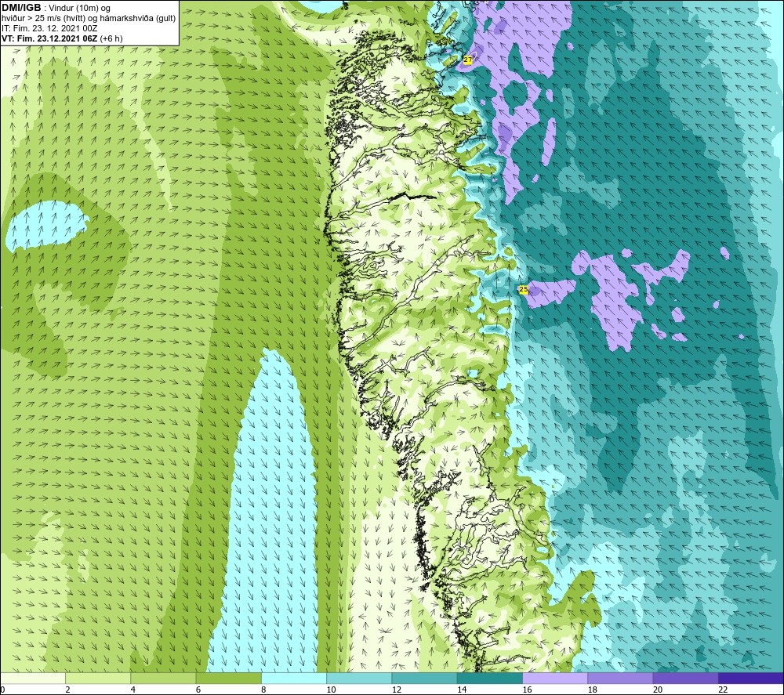Click the 16–18 m/s lavender legend swatch
Viewport: 784px width, 695px height.
click(555, 678)
